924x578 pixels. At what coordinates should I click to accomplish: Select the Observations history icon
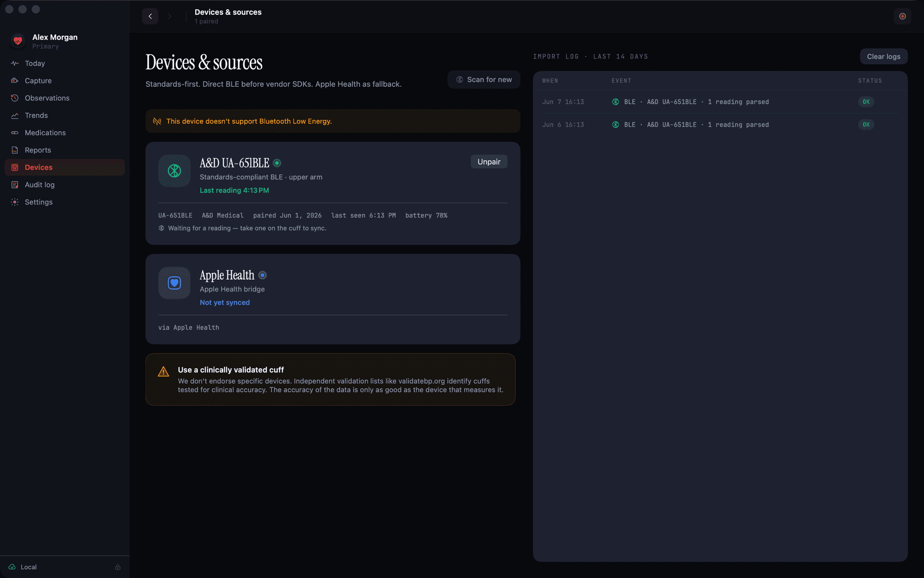click(15, 98)
